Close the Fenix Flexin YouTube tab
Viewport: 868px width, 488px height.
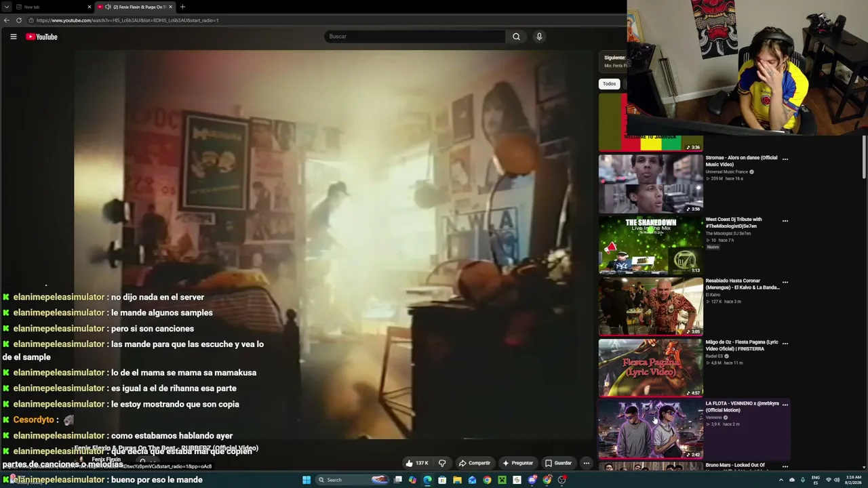170,7
